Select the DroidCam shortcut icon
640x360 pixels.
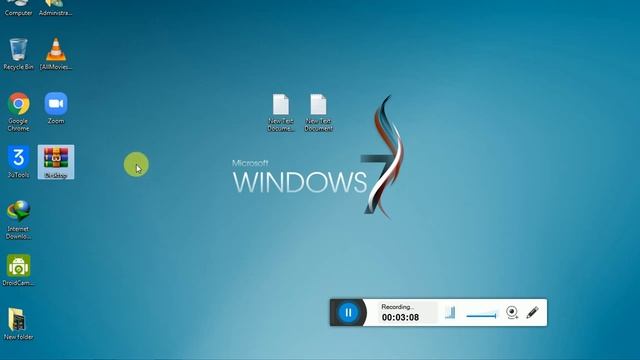(x=18, y=270)
